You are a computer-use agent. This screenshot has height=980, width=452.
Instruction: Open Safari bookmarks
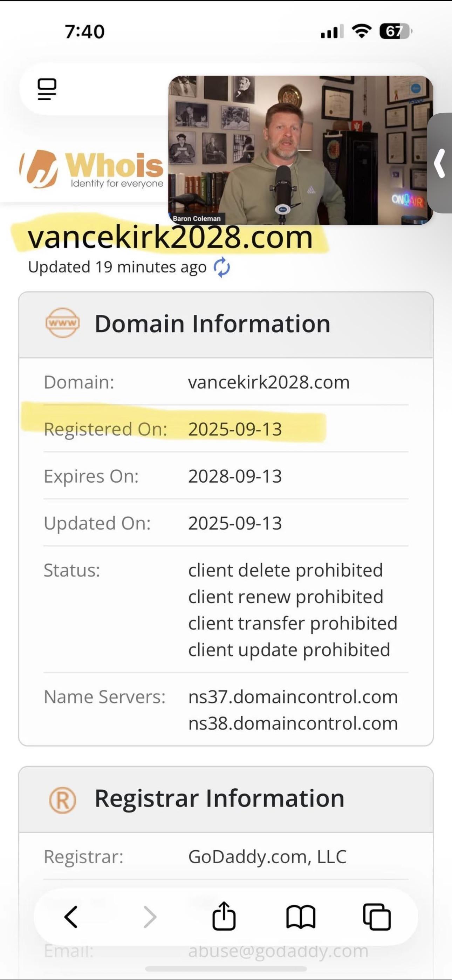301,917
